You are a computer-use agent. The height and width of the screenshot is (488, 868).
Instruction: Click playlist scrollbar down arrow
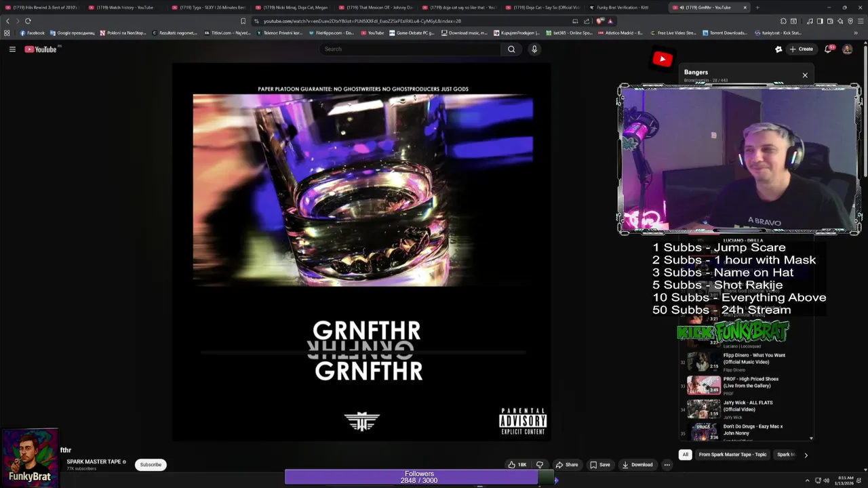[x=811, y=439]
